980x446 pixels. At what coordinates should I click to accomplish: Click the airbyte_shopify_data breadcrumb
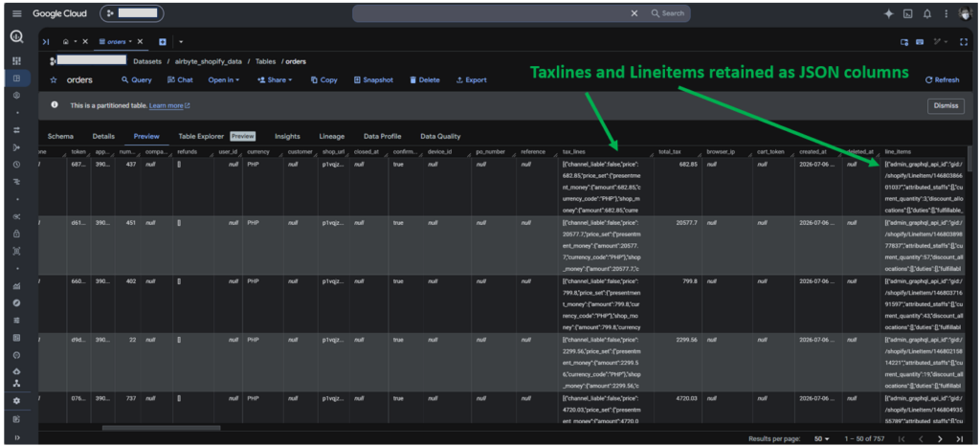coord(209,61)
